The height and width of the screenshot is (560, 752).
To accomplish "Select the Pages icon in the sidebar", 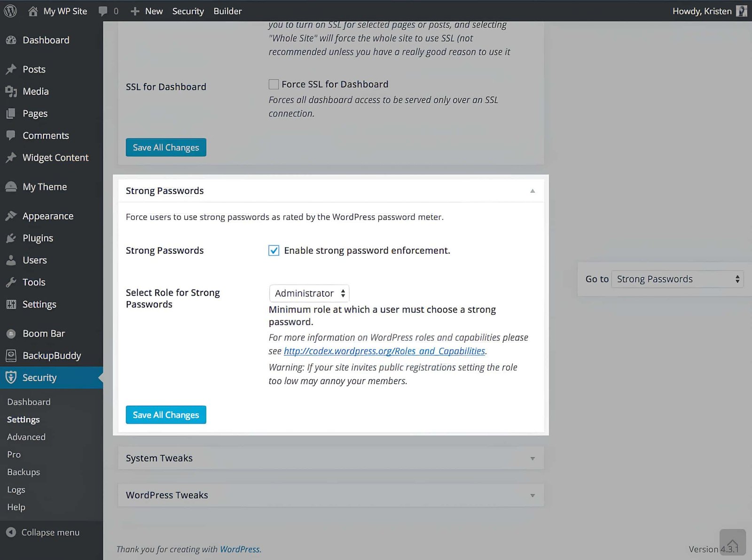I will coord(11,113).
